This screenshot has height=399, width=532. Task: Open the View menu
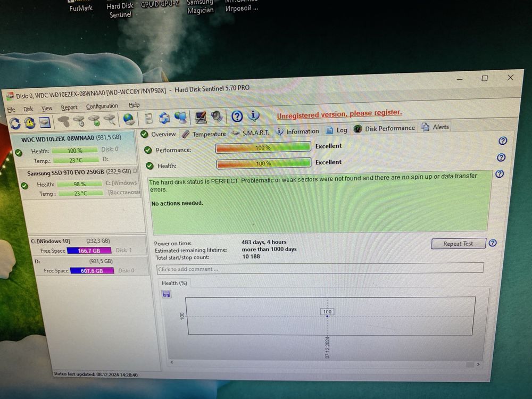pyautogui.click(x=47, y=108)
